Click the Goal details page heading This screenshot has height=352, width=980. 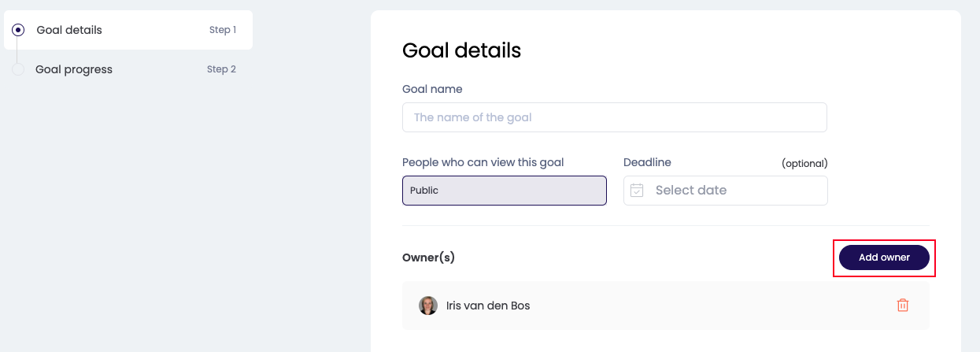click(461, 50)
